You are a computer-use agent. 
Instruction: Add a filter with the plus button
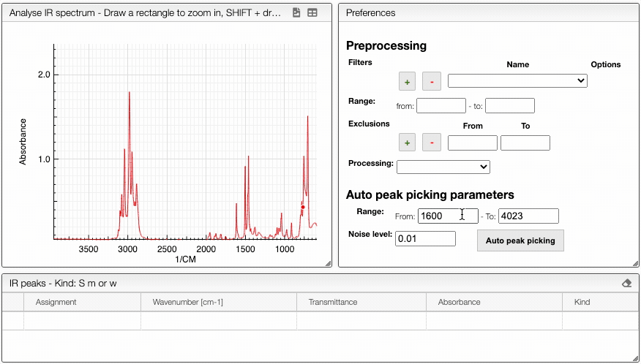pyautogui.click(x=408, y=81)
